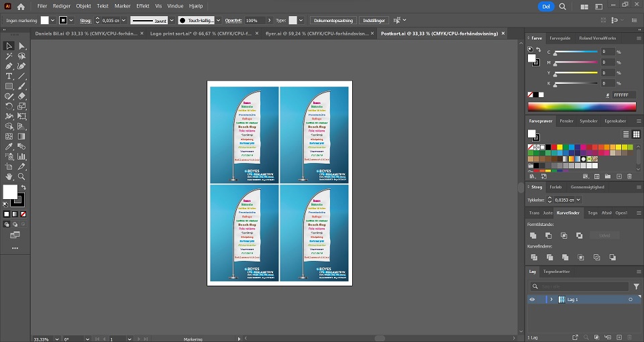
Task: Expand the Lag 1 layer
Action: click(x=551, y=300)
